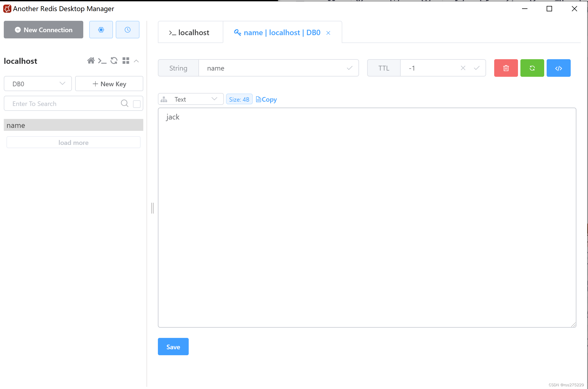Image resolution: width=588 pixels, height=389 pixels.
Task: Confirm key name with the checkmark
Action: pyautogui.click(x=349, y=68)
